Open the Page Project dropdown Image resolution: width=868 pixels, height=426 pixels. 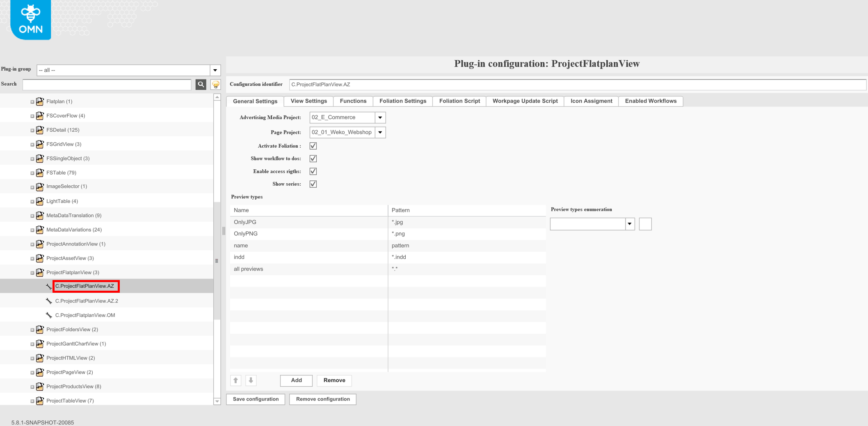(380, 132)
